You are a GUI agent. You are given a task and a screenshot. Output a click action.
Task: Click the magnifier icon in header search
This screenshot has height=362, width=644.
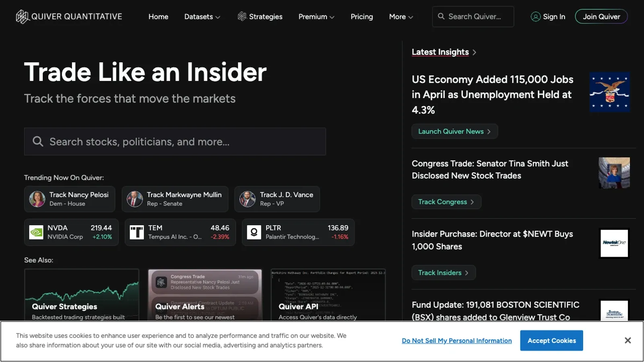441,16
